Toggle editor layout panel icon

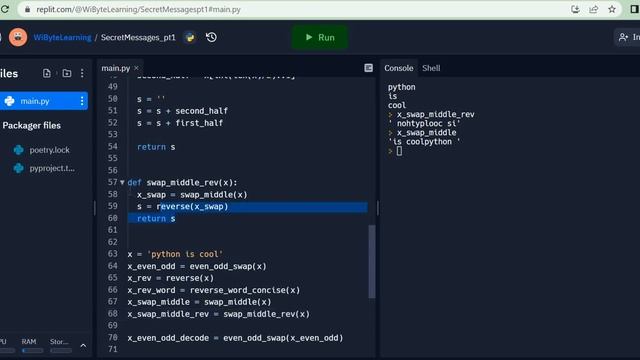(x=369, y=68)
